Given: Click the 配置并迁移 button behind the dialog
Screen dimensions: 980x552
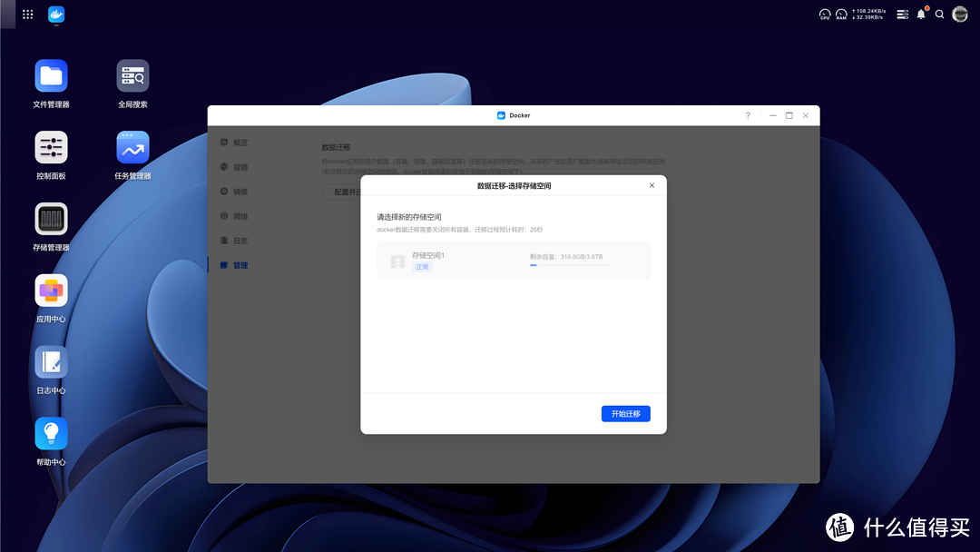Looking at the screenshot, I should pos(342,192).
